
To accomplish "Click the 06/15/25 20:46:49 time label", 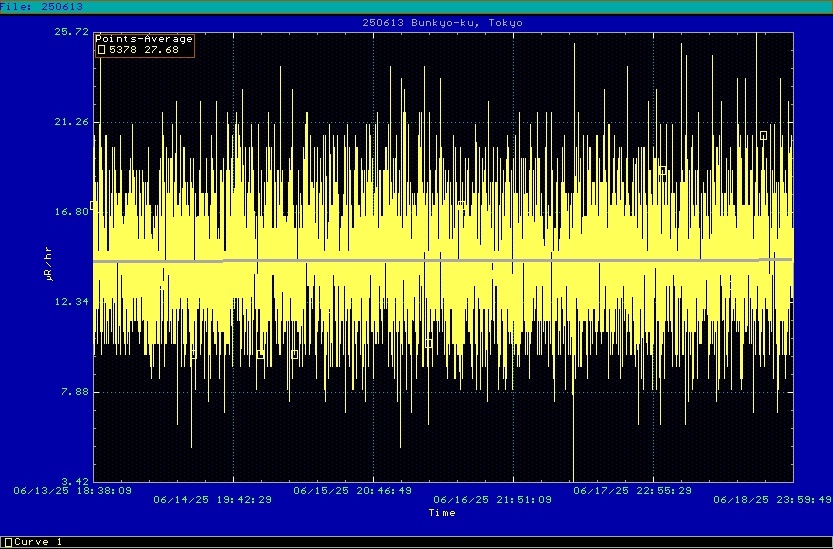I will click(x=352, y=491).
